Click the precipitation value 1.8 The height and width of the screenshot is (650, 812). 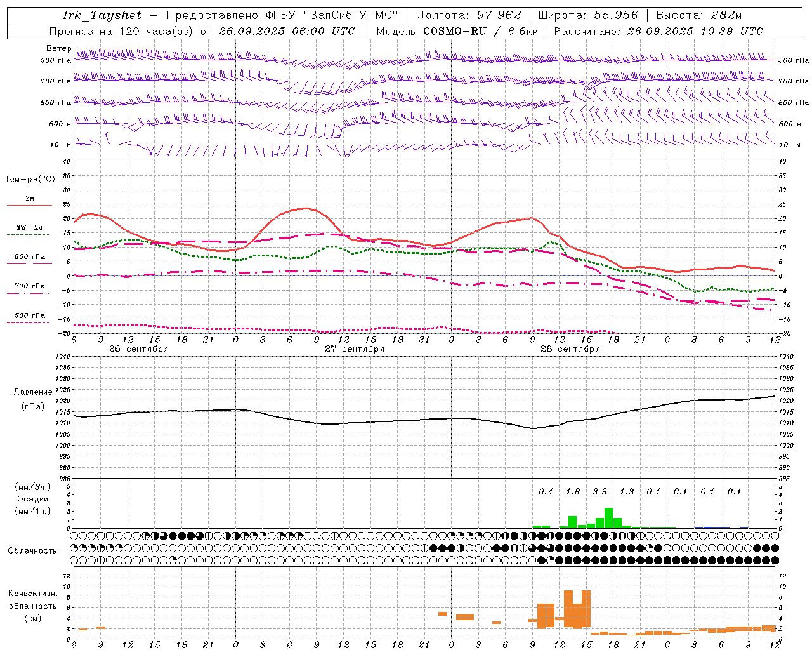tap(573, 491)
